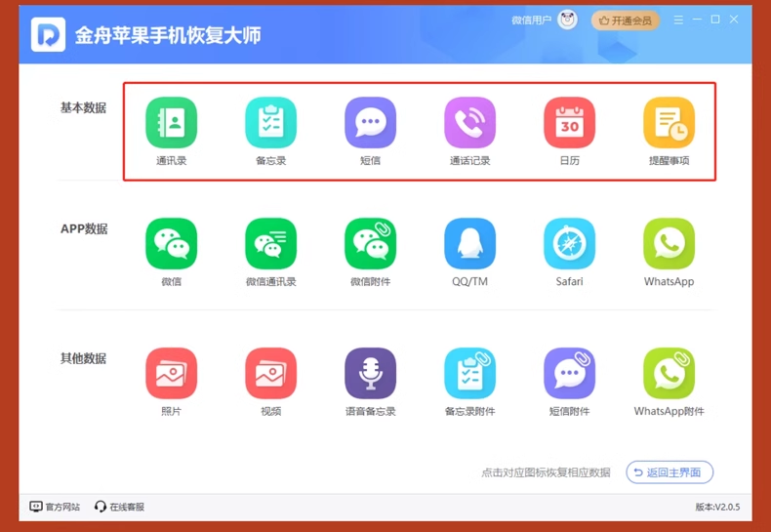The height and width of the screenshot is (532, 771).
Task: Click the 其他数据 section label
Action: pyautogui.click(x=83, y=358)
